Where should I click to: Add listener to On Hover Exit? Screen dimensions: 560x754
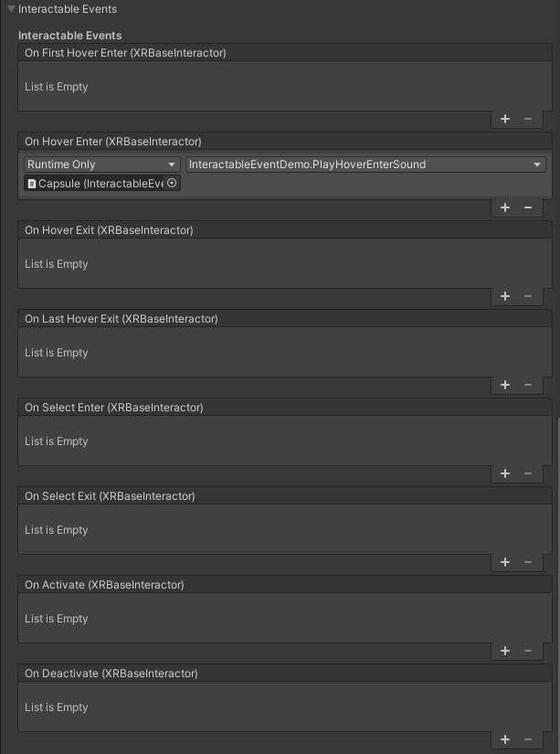pyautogui.click(x=505, y=296)
